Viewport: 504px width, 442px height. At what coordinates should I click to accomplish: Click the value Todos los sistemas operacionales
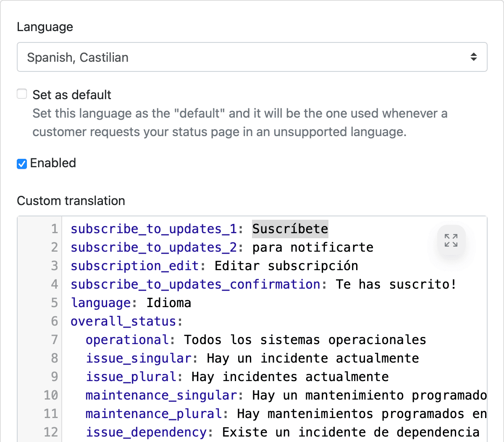(x=305, y=340)
